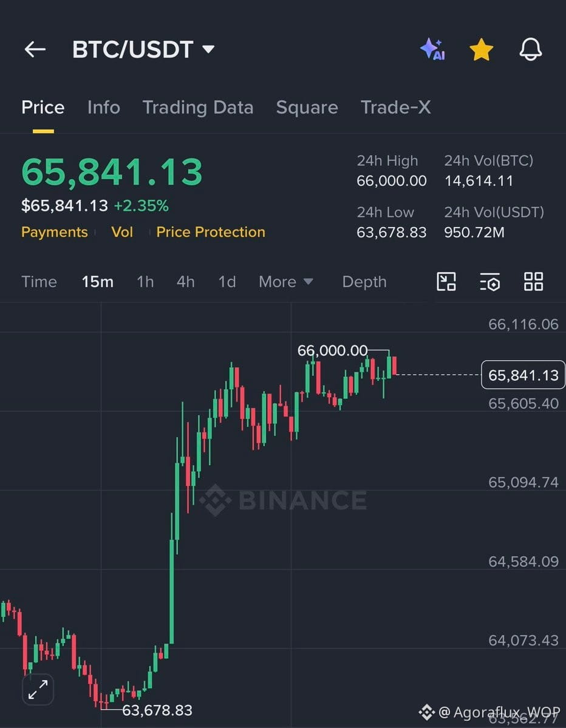Screen dimensions: 566x728
Task: Switch to the Price tab
Action: [43, 107]
